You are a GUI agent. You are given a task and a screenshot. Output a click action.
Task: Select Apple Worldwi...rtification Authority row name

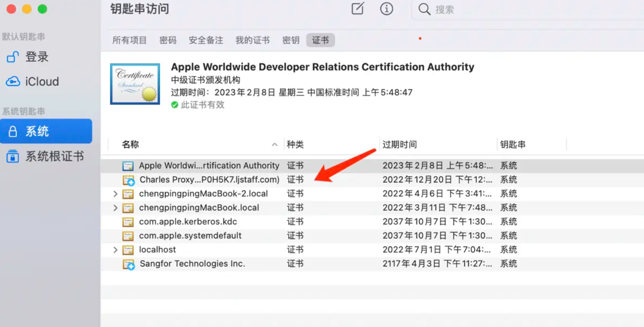click(209, 166)
